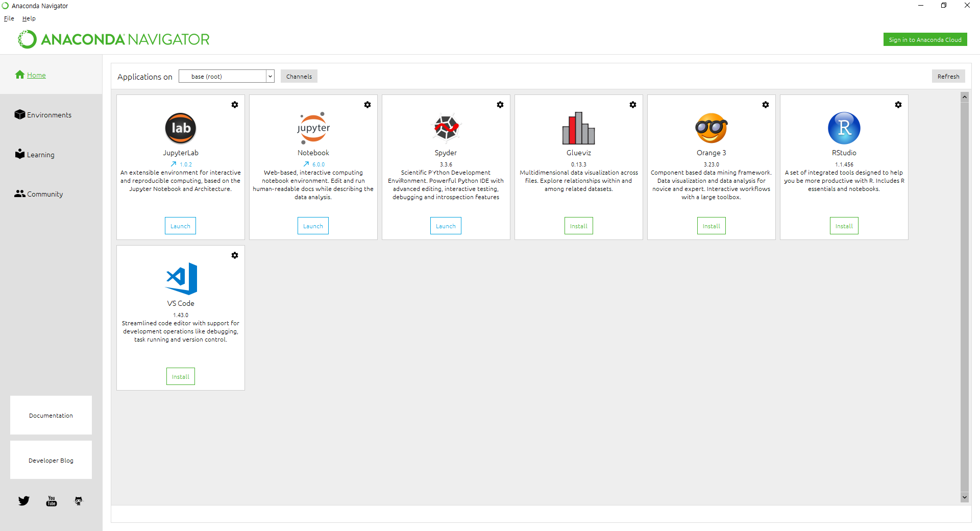
Task: Click the Glueviz 0.13.3 version text
Action: [x=579, y=164]
